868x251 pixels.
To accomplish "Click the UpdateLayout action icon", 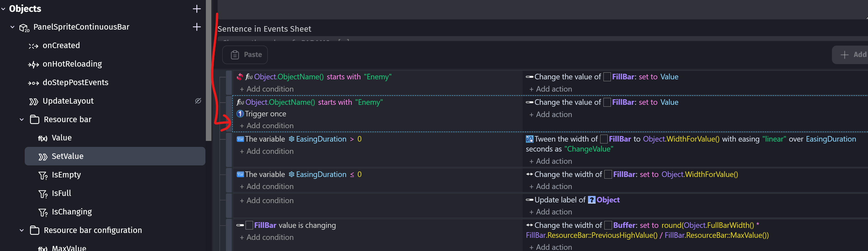I will 33,102.
